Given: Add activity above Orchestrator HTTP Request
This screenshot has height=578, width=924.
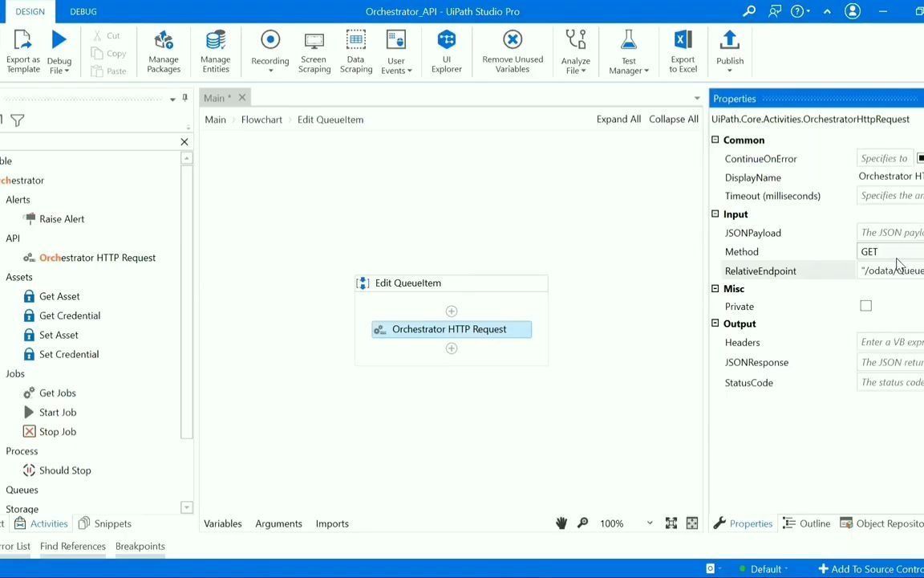Looking at the screenshot, I should (x=452, y=311).
